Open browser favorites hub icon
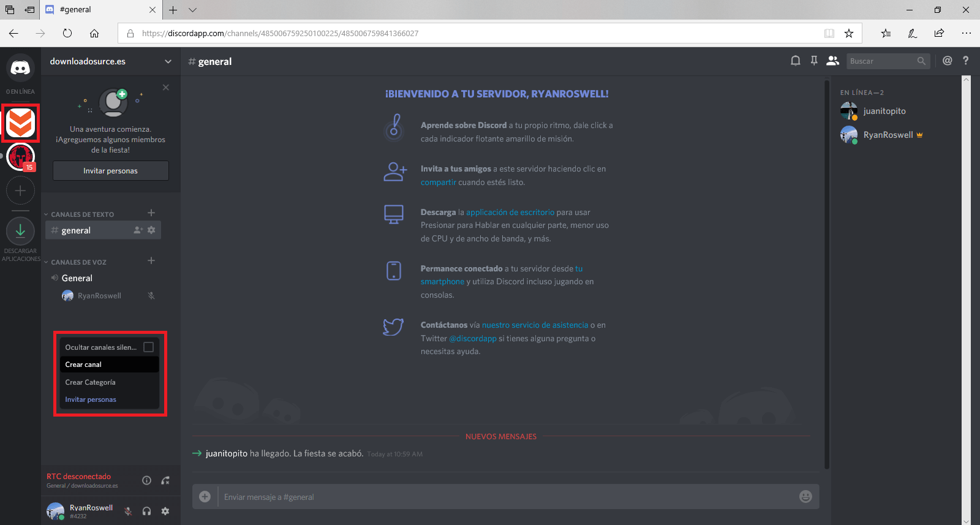The height and width of the screenshot is (525, 980). (x=886, y=33)
